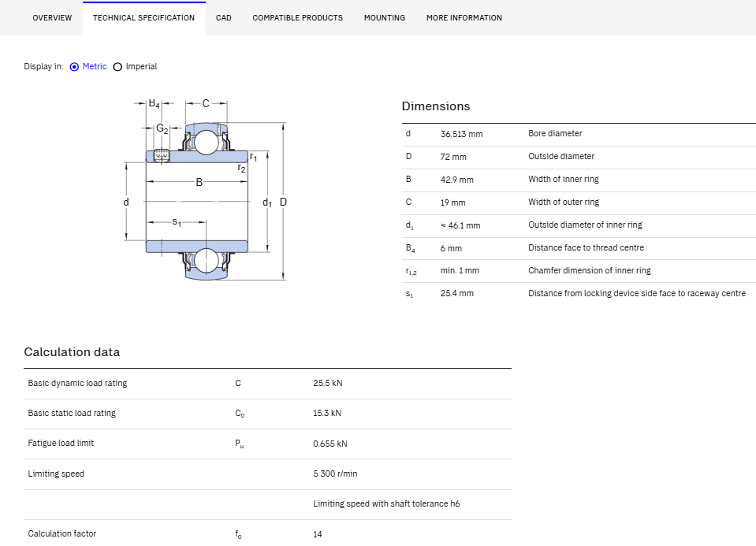
Task: Select the chamfer value min. 1 mm
Action: pyautogui.click(x=460, y=270)
